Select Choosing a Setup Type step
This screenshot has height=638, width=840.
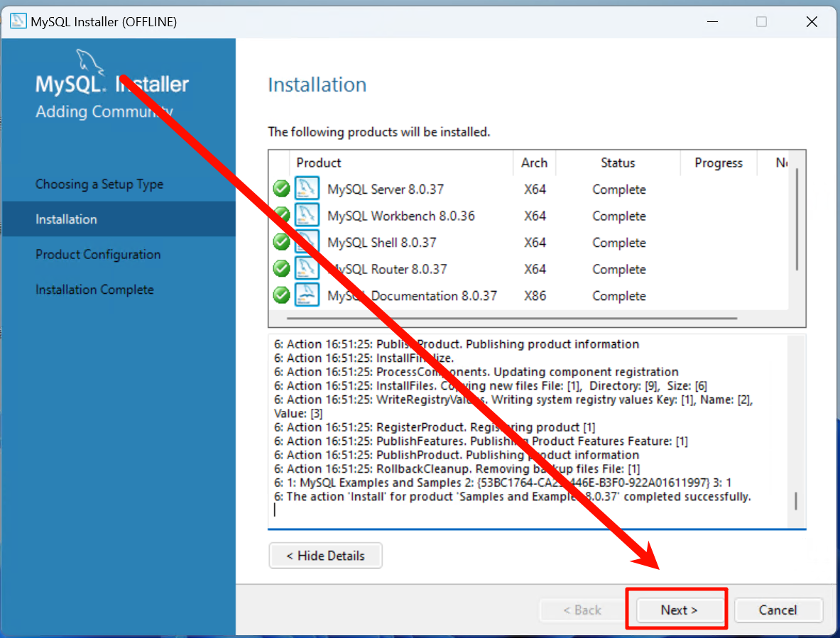click(x=99, y=184)
